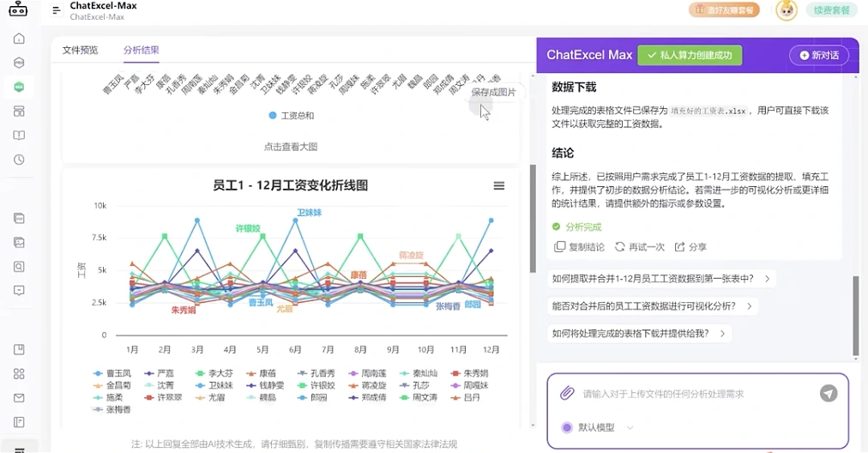Image resolution: width=868 pixels, height=453 pixels.
Task: Toggle 秦灿灿 legend series
Action: coord(419,373)
